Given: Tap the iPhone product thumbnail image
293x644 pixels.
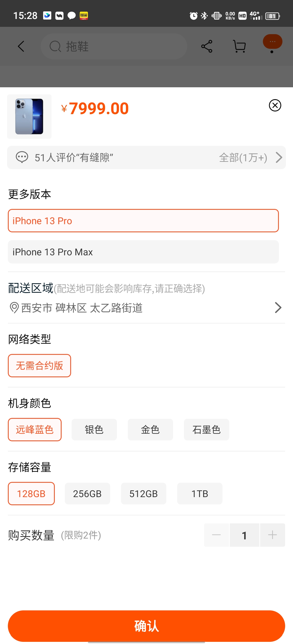Looking at the screenshot, I should (x=29, y=117).
